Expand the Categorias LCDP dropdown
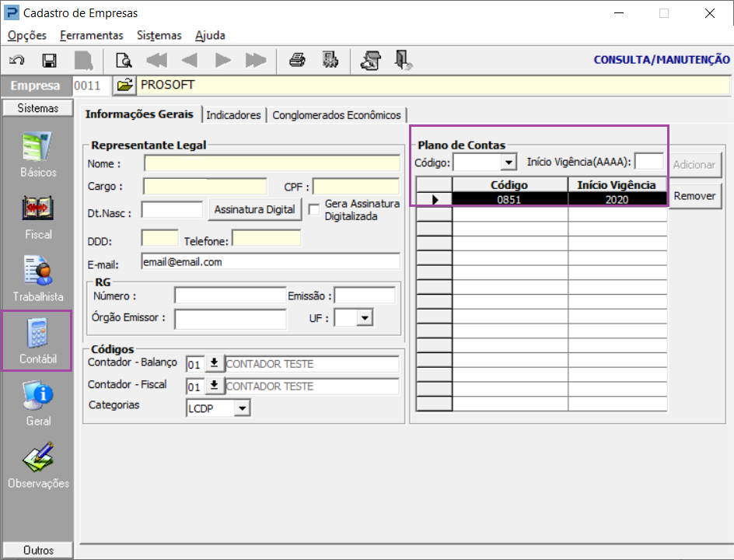The height and width of the screenshot is (560, 734). point(242,408)
